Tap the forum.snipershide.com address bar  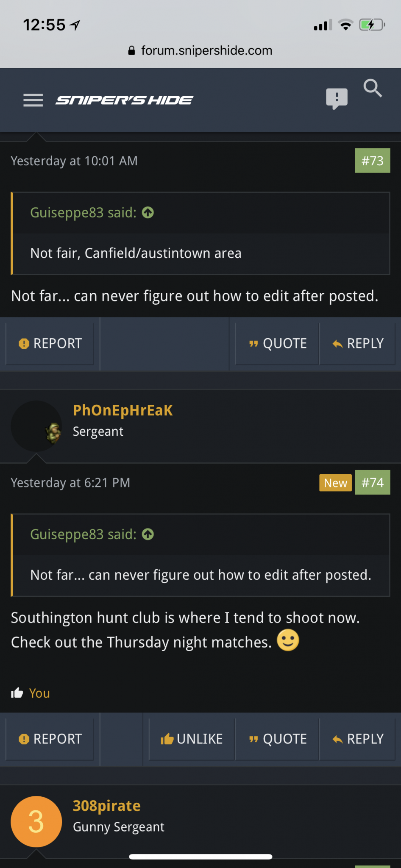[x=200, y=50]
